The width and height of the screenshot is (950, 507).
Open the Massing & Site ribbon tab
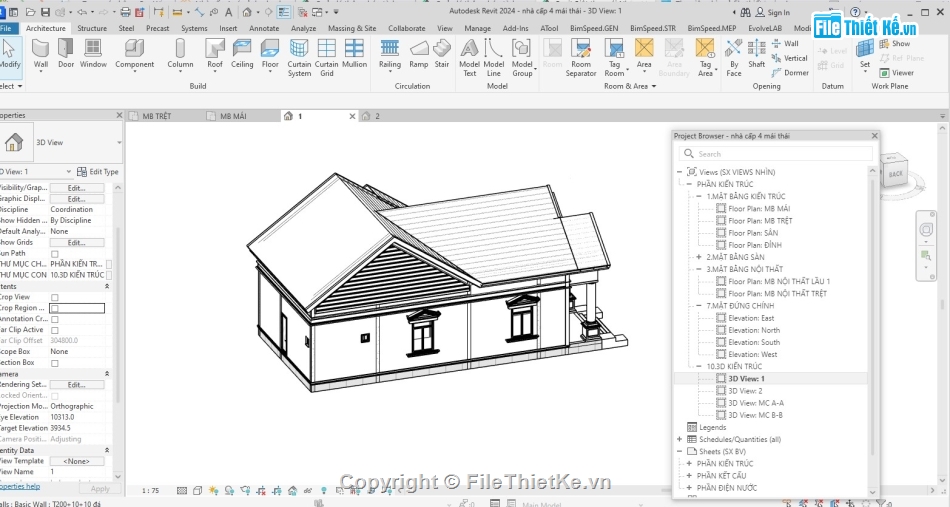coord(352,28)
